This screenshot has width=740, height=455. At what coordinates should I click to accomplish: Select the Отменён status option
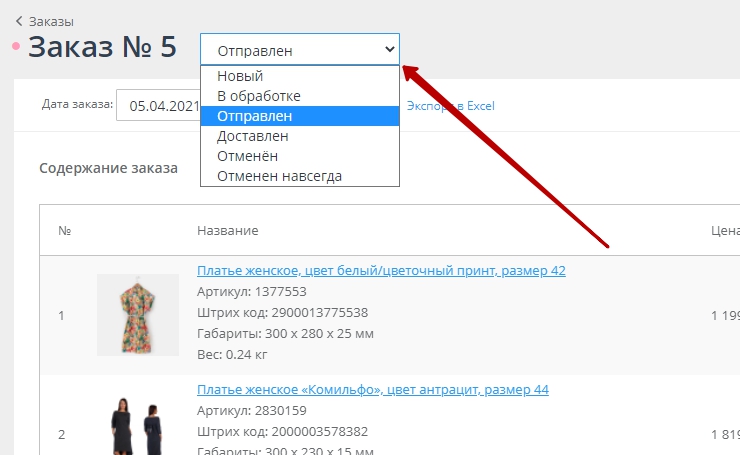tap(247, 156)
